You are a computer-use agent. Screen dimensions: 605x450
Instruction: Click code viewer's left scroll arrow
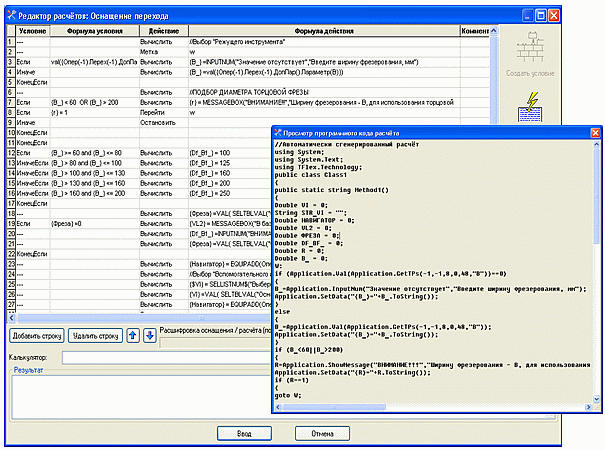[277, 407]
